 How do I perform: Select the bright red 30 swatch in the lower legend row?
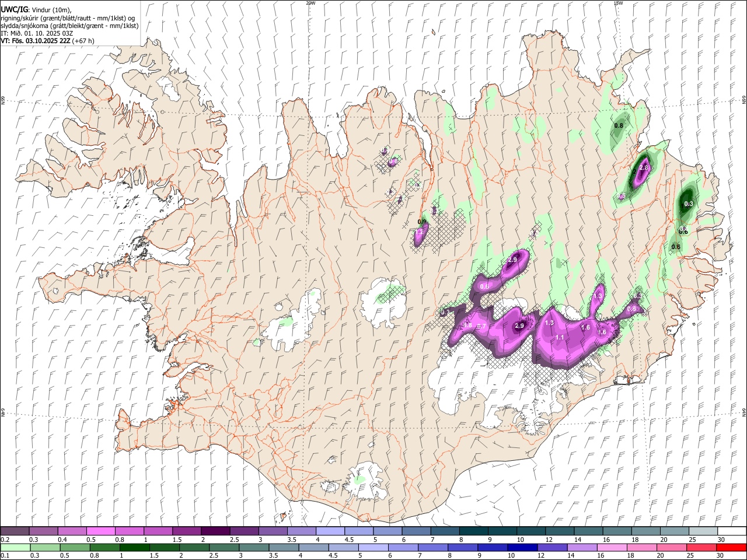coord(731,547)
